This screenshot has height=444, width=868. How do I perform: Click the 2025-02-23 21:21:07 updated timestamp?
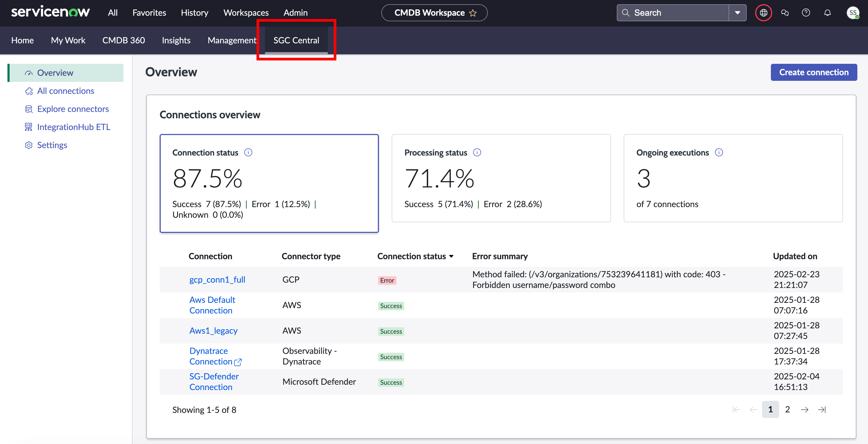(x=797, y=280)
